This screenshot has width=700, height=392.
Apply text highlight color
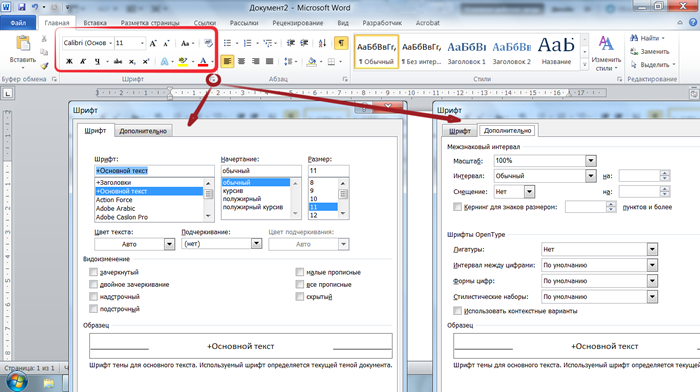coord(183,61)
